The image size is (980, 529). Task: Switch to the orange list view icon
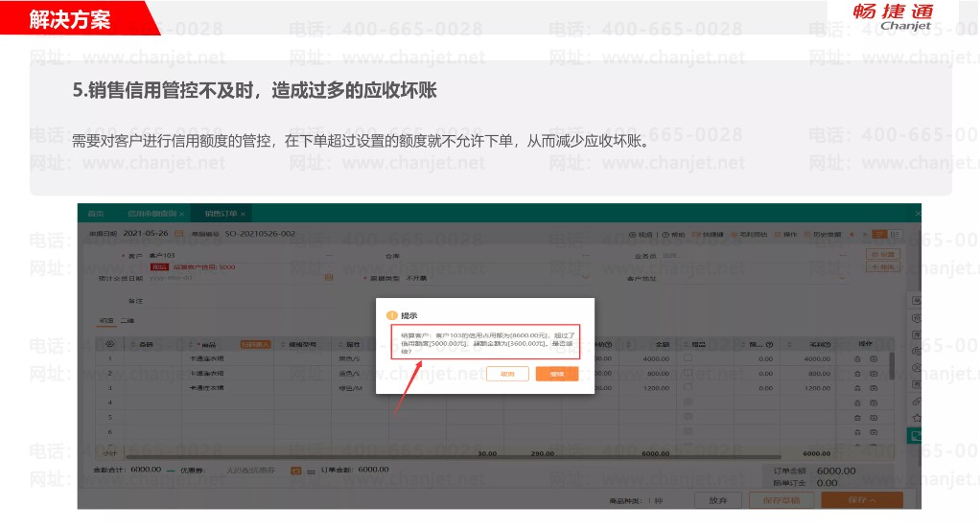[x=879, y=234]
